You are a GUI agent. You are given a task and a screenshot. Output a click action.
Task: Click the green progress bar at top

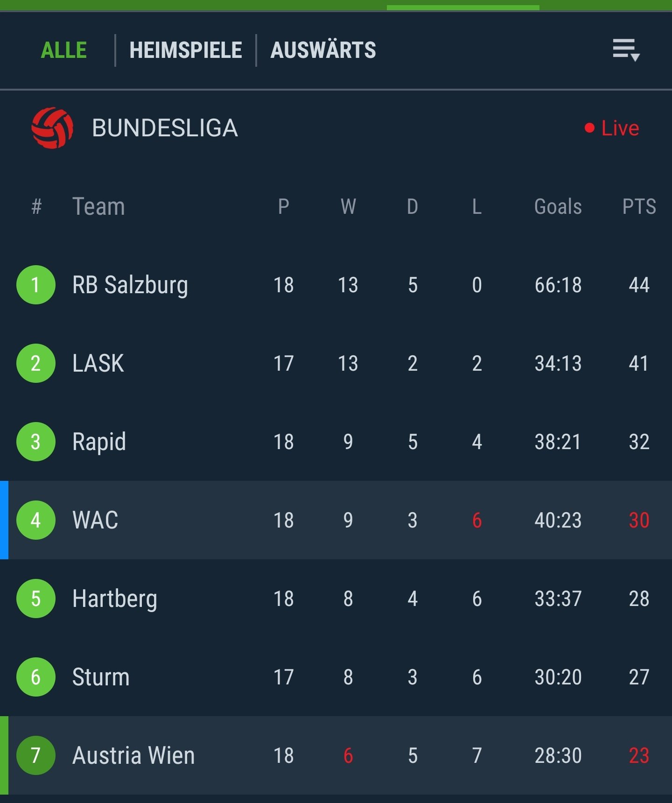tap(463, 7)
